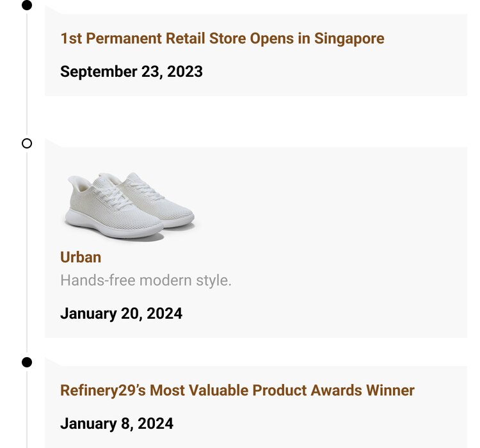This screenshot has width=480, height=448.
Task: Click the filled timeline dot beside the Refinery29 award
Action: coord(27,362)
